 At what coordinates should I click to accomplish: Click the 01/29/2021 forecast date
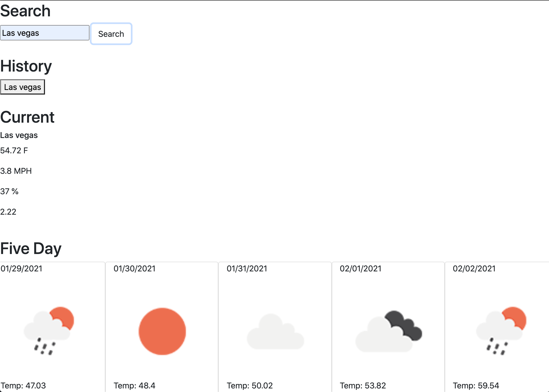21,269
